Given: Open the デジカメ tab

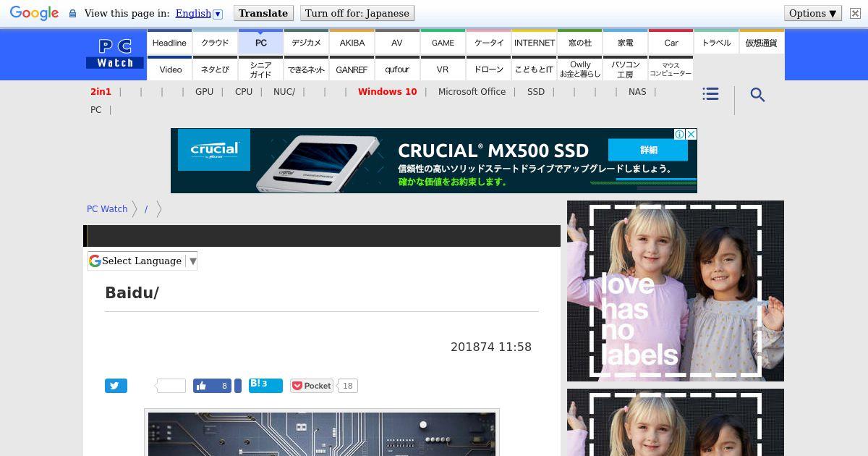Looking at the screenshot, I should [x=306, y=42].
